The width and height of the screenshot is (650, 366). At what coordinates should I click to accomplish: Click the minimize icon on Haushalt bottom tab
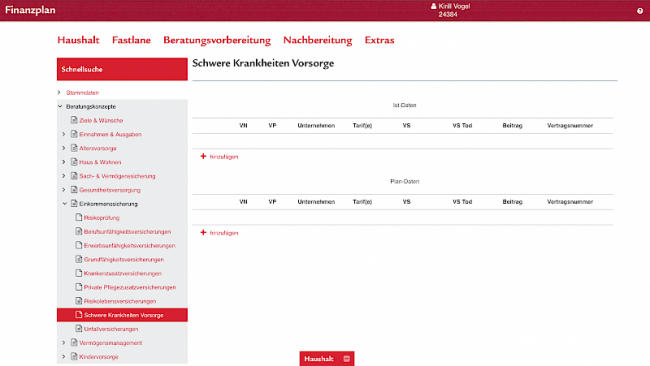tap(347, 359)
